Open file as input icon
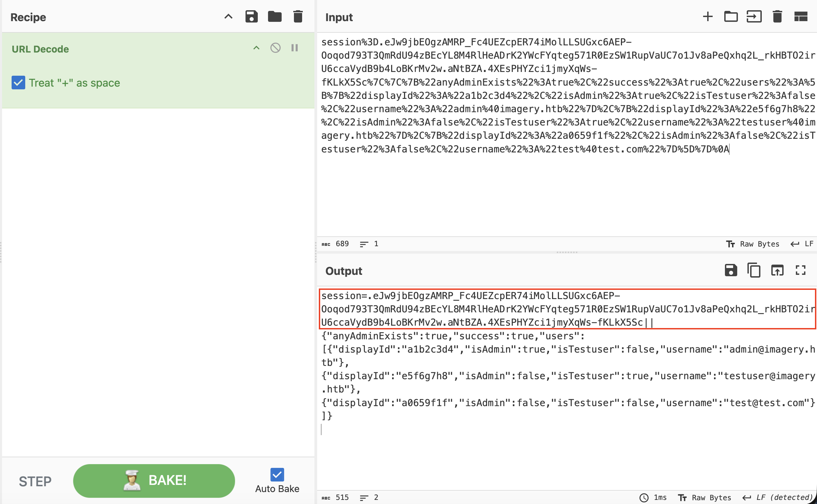The width and height of the screenshot is (817, 504). coord(754,16)
